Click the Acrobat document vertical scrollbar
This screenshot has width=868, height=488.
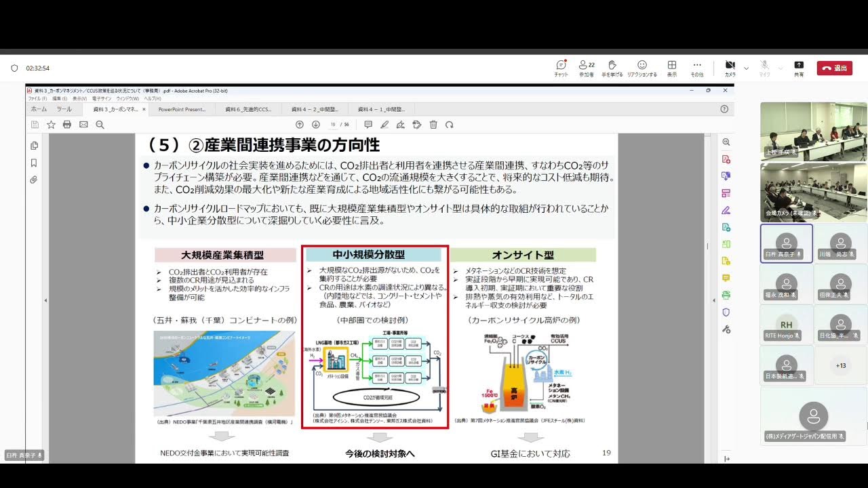707,298
